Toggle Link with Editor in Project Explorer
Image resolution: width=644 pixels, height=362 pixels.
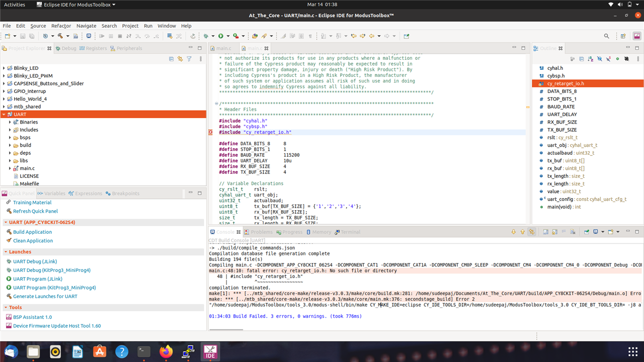180,59
